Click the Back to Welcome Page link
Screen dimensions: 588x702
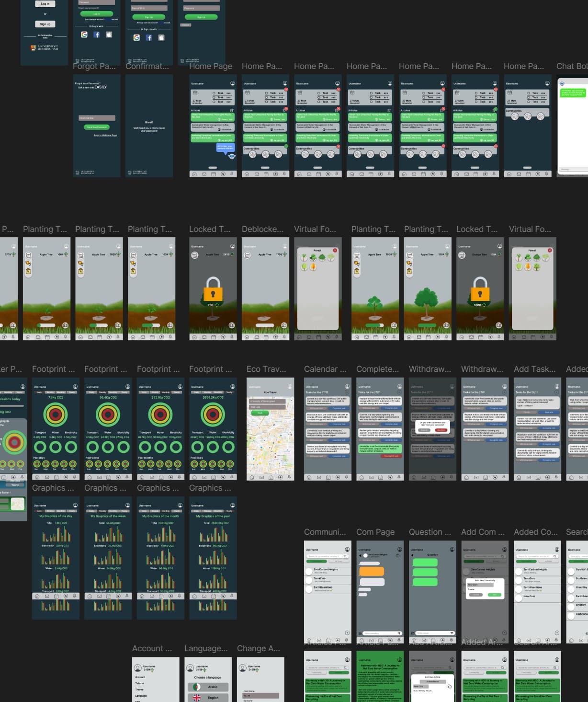(105, 136)
